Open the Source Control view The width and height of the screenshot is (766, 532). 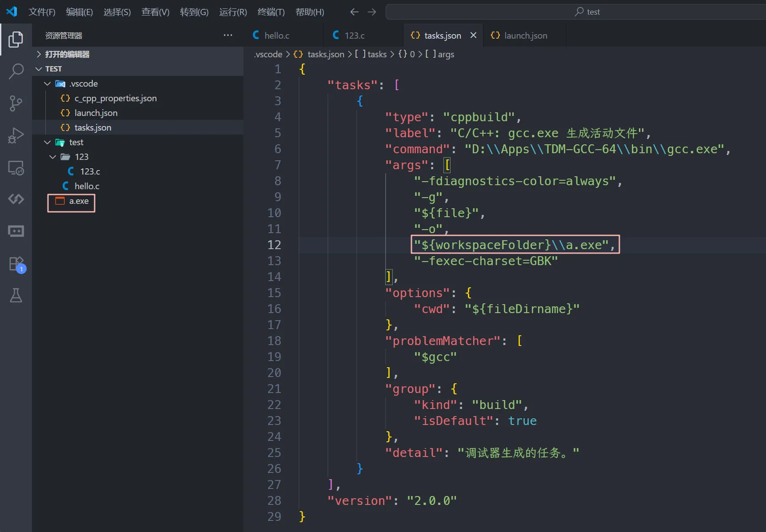click(x=16, y=103)
